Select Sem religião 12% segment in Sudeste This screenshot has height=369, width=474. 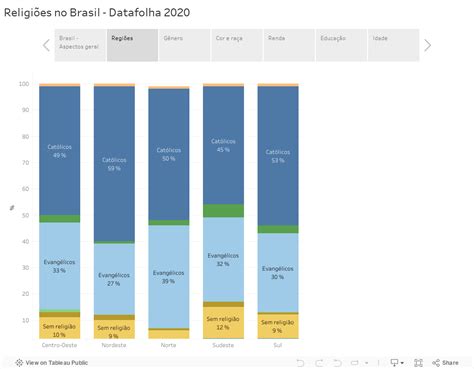pos(223,323)
